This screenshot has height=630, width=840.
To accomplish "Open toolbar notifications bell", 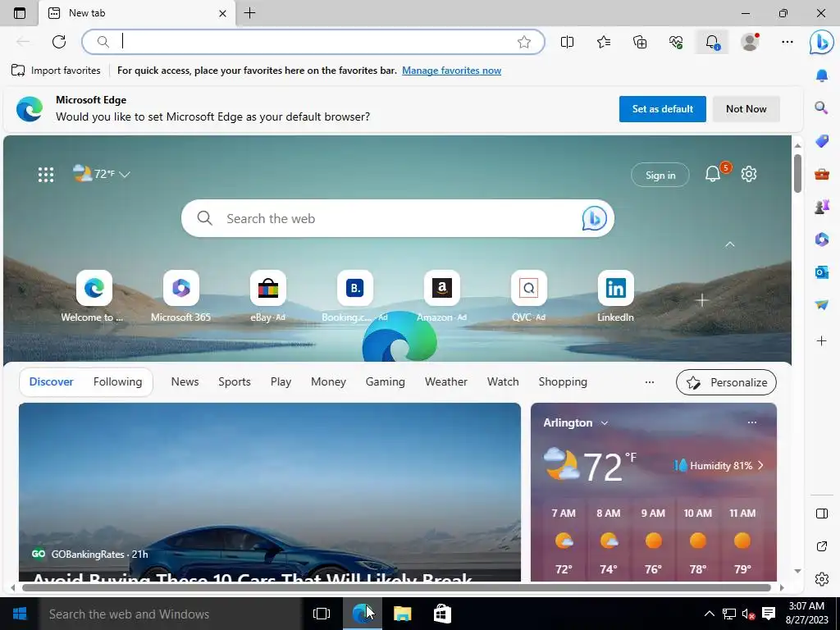I will point(712,42).
